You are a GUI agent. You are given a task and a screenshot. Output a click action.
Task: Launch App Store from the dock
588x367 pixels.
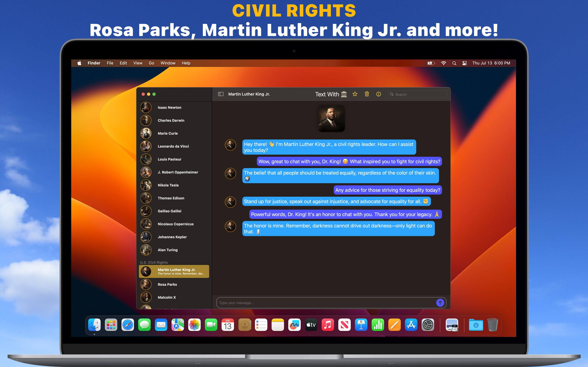[411, 325]
